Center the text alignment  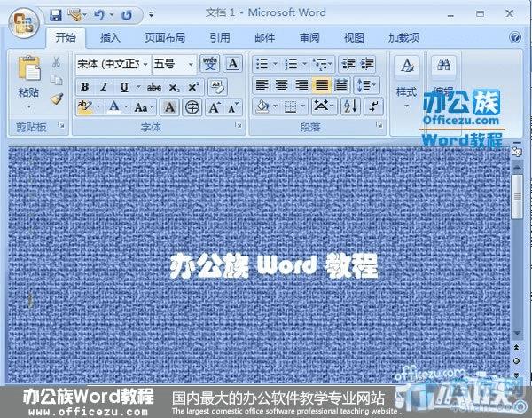[x=281, y=85]
